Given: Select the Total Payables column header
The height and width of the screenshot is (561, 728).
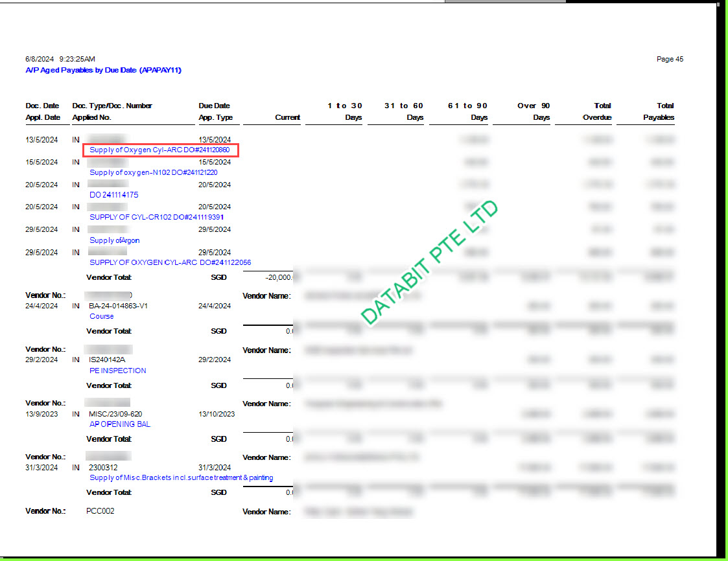Looking at the screenshot, I should [659, 111].
